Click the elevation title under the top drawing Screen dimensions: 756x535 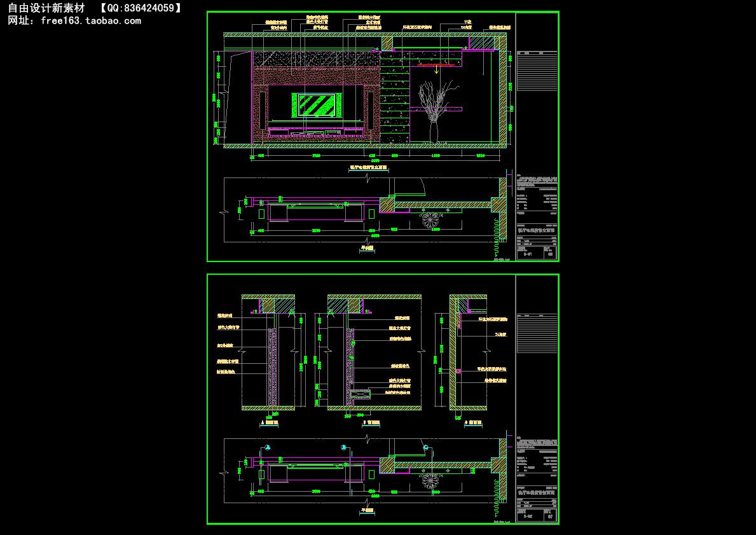[x=369, y=168]
